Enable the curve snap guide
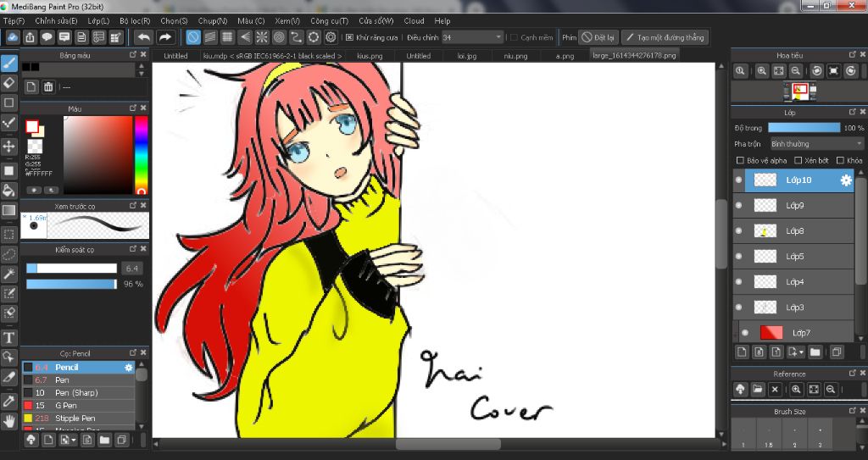868x460 pixels. pyautogui.click(x=296, y=37)
